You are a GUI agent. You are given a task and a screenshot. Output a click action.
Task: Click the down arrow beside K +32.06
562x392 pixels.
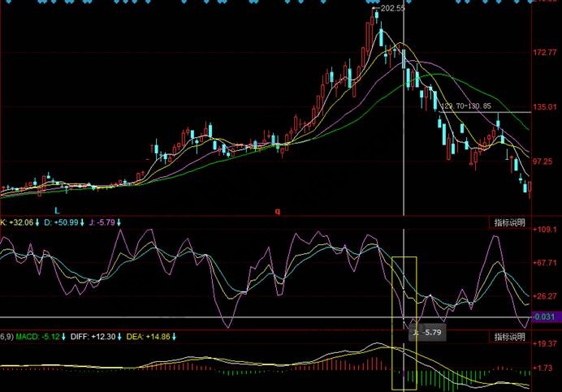[x=37, y=222]
